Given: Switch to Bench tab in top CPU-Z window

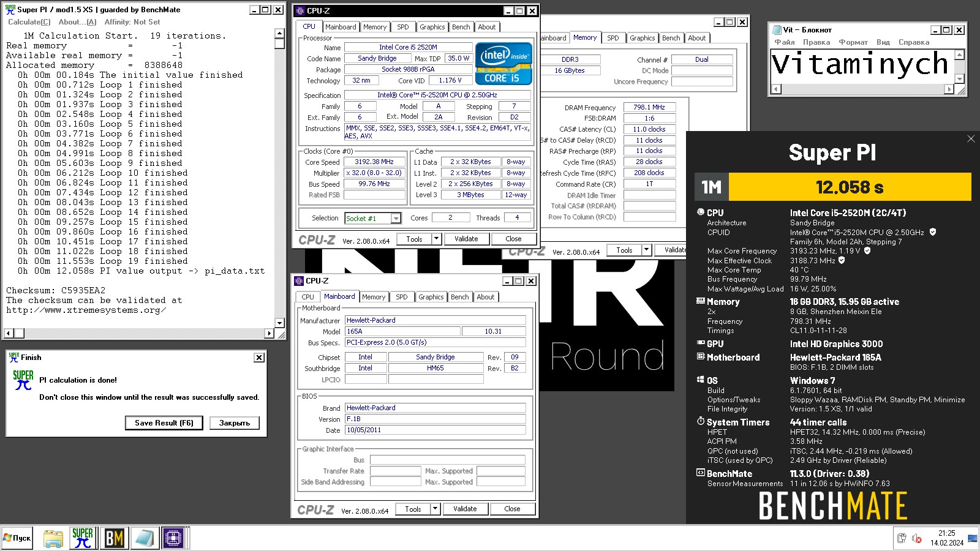Looking at the screenshot, I should coord(461,27).
